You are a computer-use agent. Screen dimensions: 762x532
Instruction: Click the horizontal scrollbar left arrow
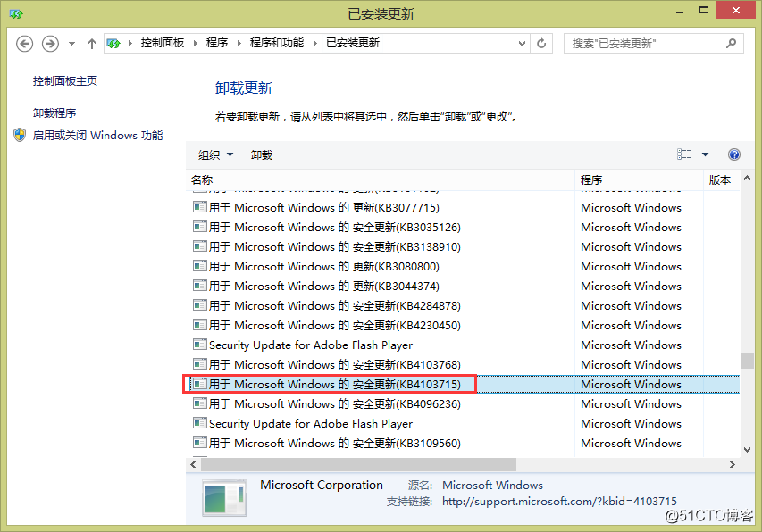tap(194, 464)
